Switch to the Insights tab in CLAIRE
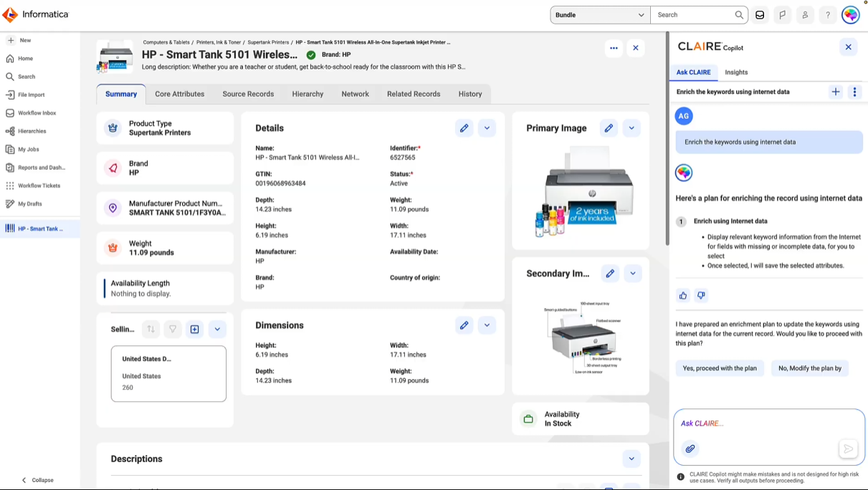Image resolution: width=868 pixels, height=490 pixels. pos(736,72)
